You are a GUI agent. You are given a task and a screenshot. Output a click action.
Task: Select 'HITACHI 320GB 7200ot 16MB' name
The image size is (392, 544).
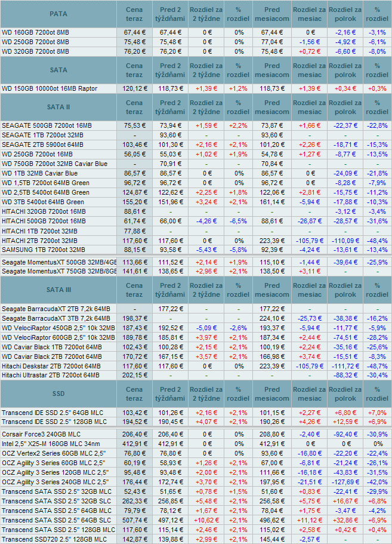[44, 211]
